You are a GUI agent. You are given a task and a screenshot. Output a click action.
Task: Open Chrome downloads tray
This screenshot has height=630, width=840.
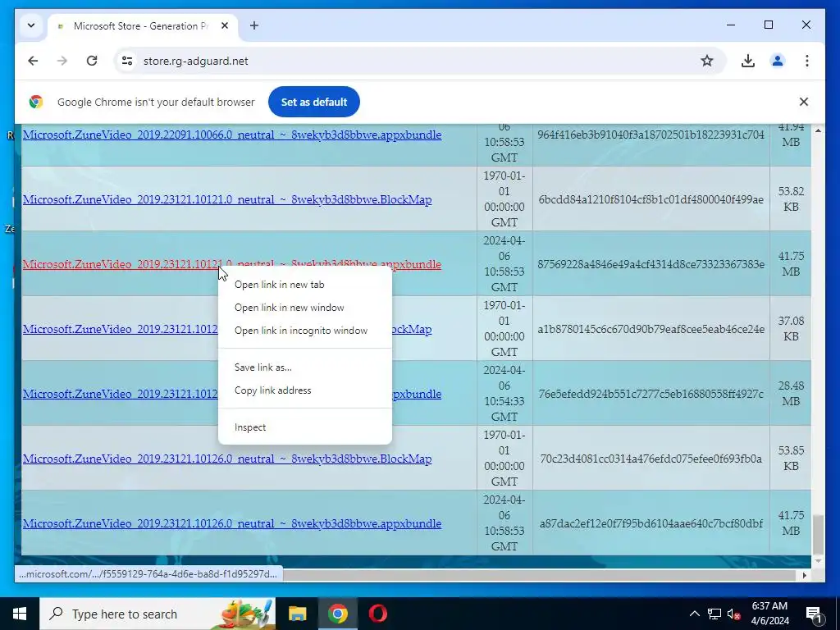click(748, 61)
